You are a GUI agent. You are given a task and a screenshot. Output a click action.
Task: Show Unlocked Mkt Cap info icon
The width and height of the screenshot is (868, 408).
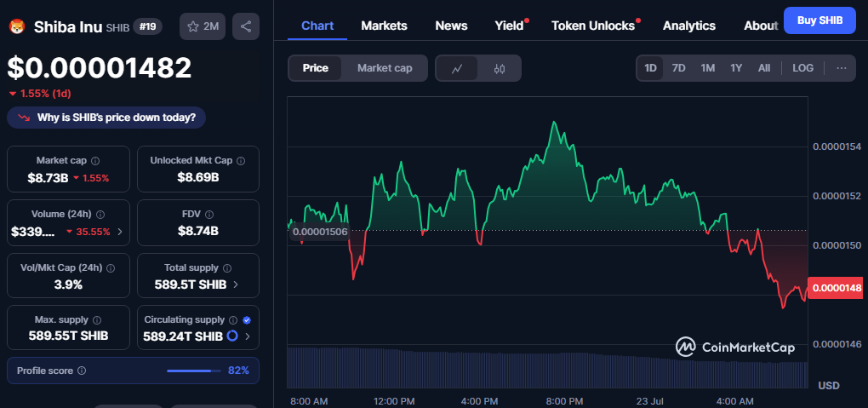click(x=241, y=161)
